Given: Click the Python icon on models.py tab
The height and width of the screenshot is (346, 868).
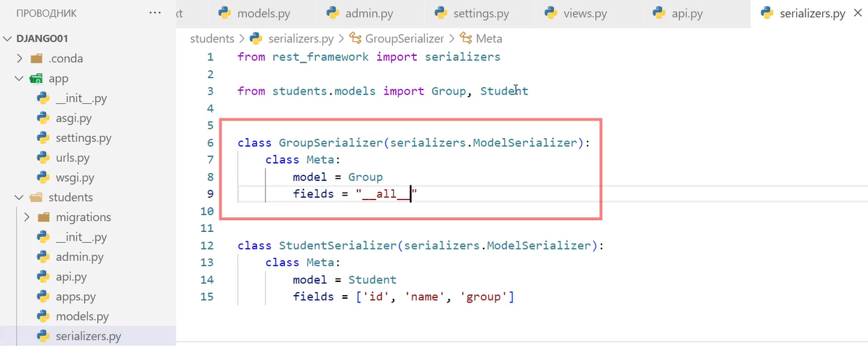Looking at the screenshot, I should 225,13.
